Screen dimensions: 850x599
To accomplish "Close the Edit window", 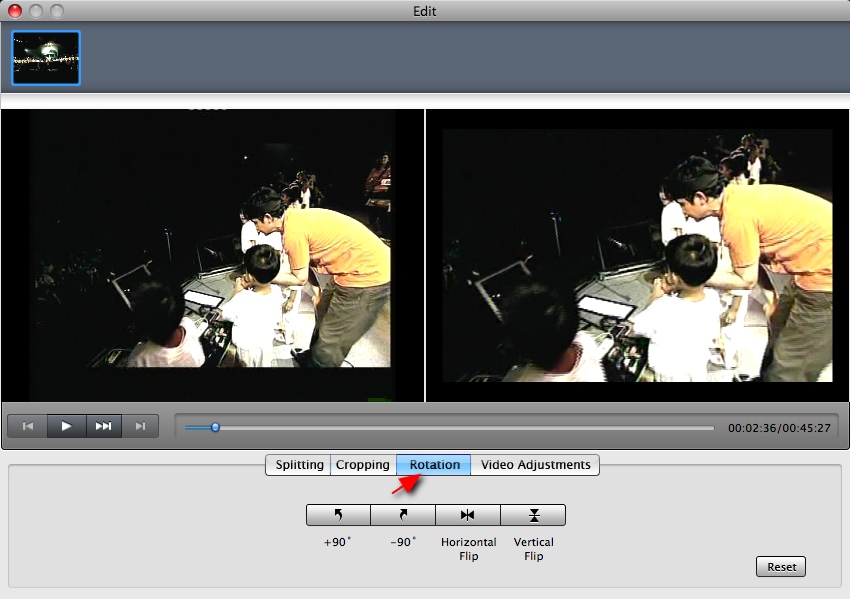I will pos(15,10).
